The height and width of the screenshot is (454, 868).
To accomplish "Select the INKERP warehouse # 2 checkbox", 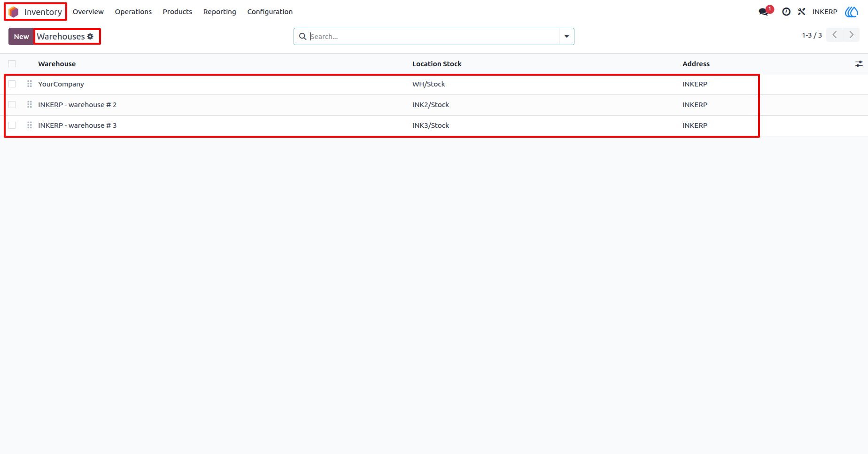I will [12, 105].
